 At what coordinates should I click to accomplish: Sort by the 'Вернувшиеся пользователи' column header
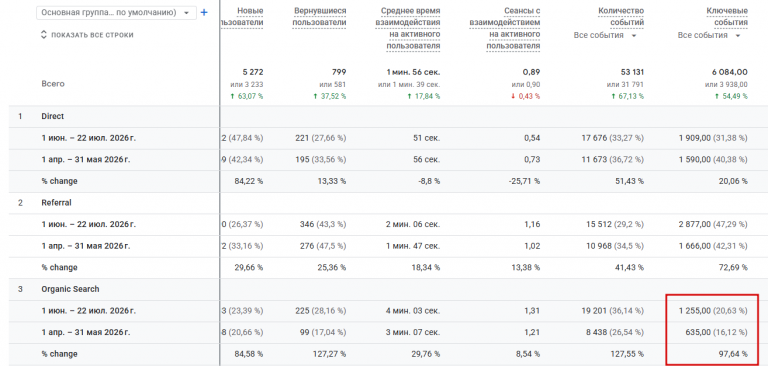(319, 17)
